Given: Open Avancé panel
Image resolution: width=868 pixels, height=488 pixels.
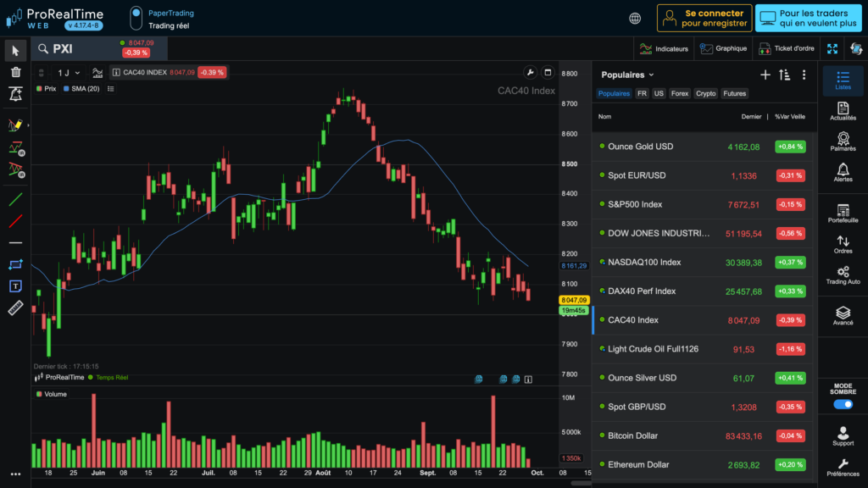Looking at the screenshot, I should [843, 316].
